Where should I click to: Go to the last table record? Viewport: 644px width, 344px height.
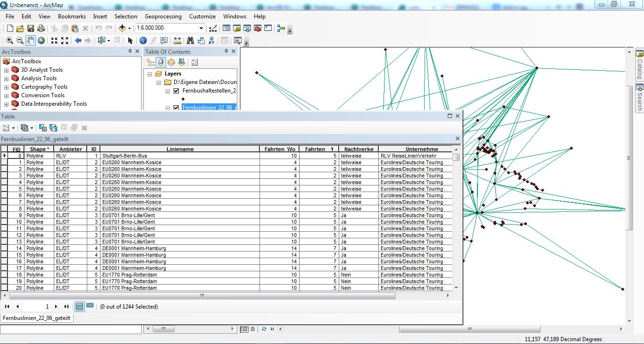tap(67, 307)
